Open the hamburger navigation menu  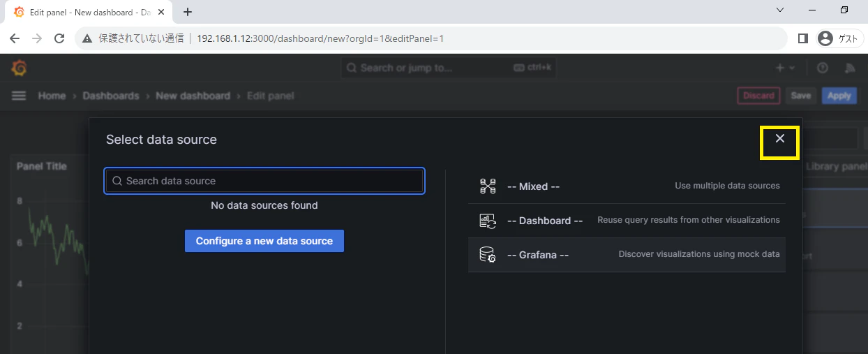(x=19, y=96)
